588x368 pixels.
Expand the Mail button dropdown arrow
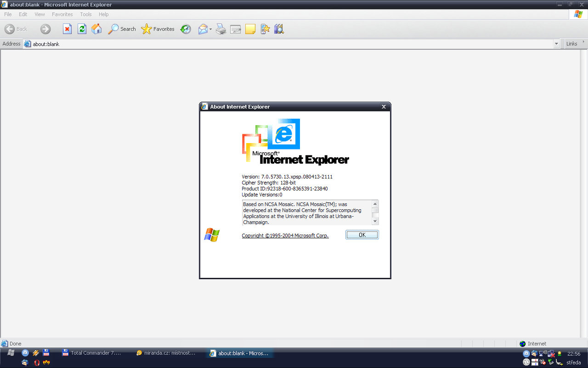click(x=210, y=29)
